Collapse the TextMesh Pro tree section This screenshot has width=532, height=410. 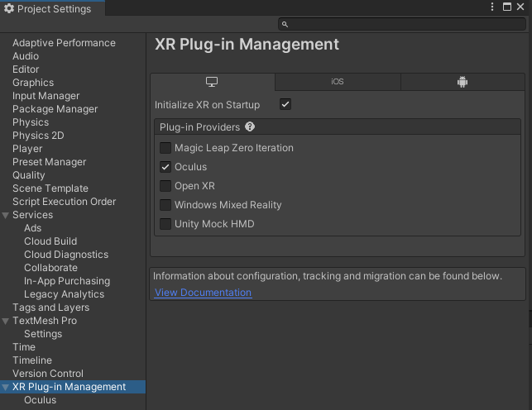(x=6, y=321)
